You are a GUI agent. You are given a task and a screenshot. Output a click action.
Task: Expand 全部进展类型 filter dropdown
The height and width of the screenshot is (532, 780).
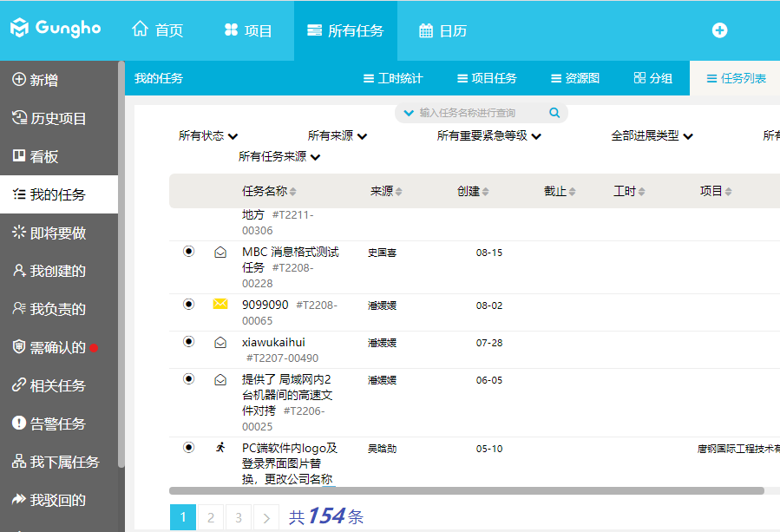pyautogui.click(x=652, y=136)
